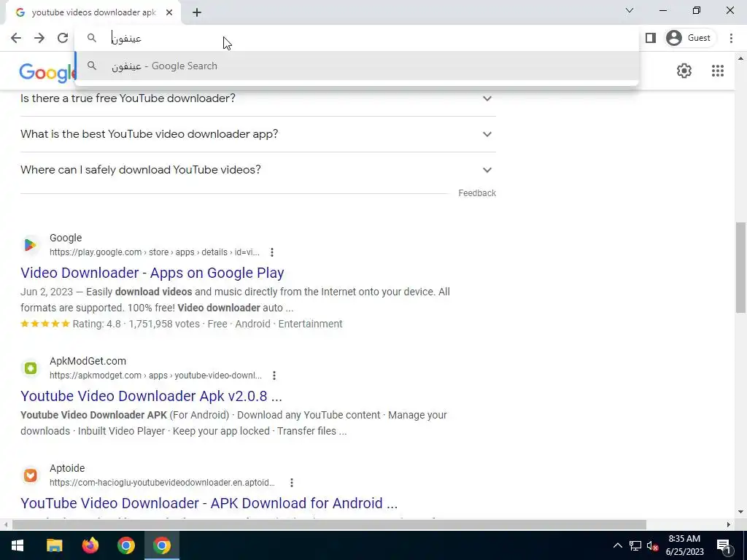
Task: Click the search magnifier in the address bar
Action: click(x=92, y=38)
